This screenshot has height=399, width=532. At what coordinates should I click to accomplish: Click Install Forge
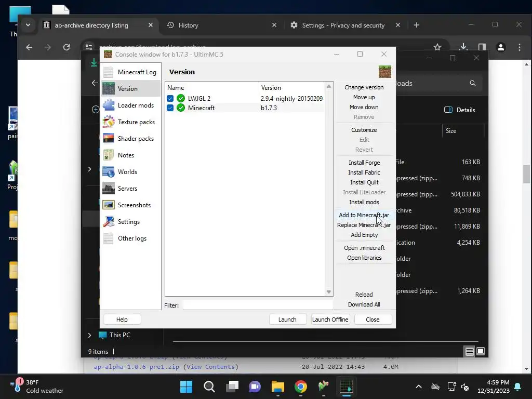pyautogui.click(x=364, y=163)
